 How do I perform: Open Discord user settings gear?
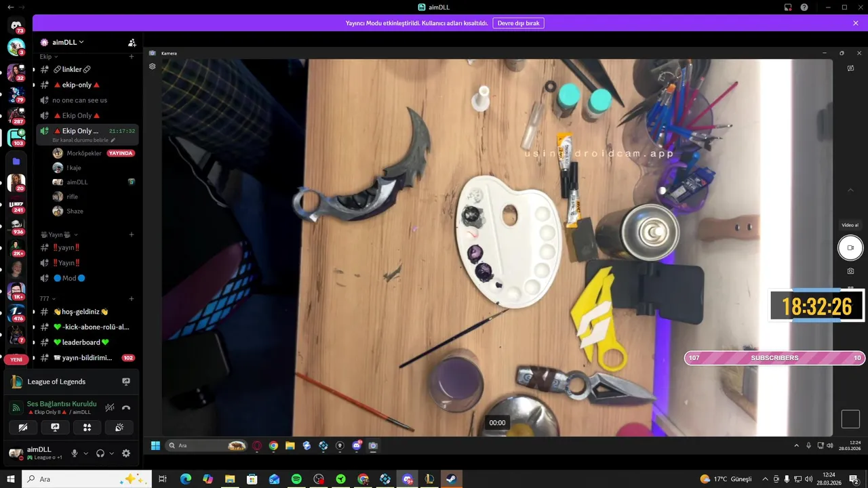pos(126,453)
